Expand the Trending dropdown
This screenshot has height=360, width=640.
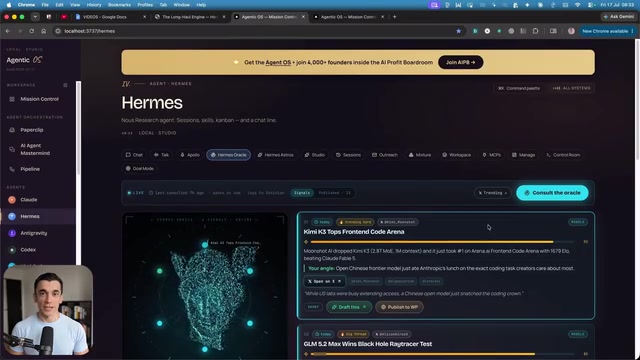point(493,193)
